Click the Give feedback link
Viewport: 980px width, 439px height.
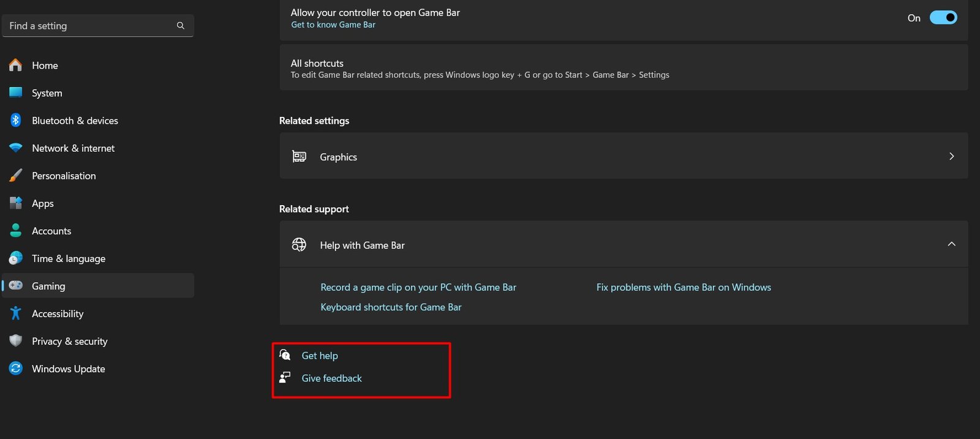click(x=331, y=378)
